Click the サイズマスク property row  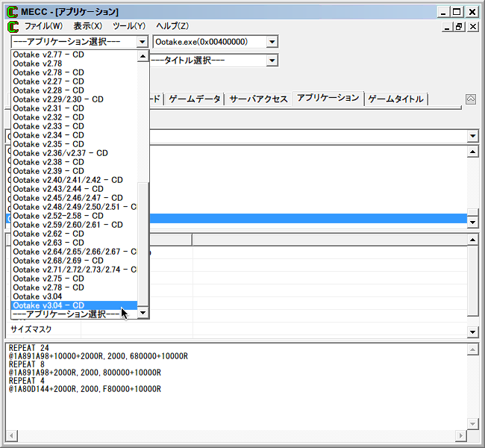click(237, 329)
